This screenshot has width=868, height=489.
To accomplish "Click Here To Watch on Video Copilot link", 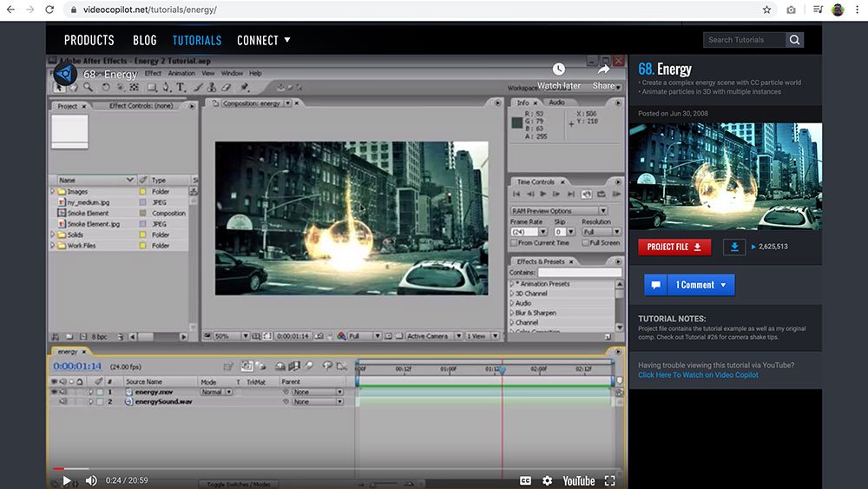I will (698, 375).
